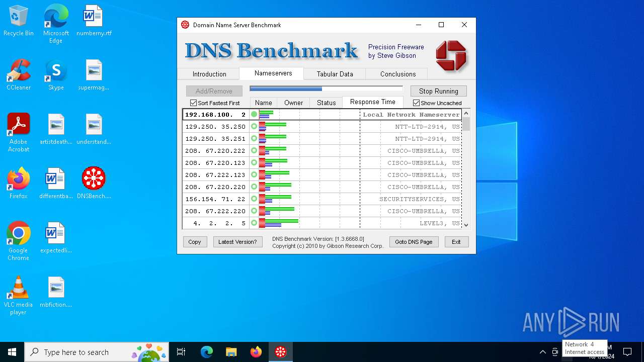Click SECURITYSERVICES, US owner label

click(420, 199)
